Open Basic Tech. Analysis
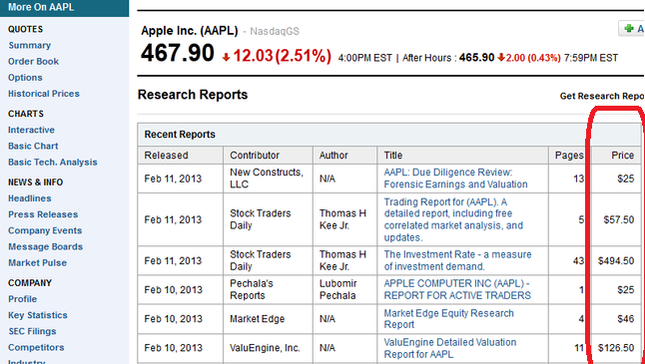Image resolution: width=645 pixels, height=364 pixels. [53, 162]
